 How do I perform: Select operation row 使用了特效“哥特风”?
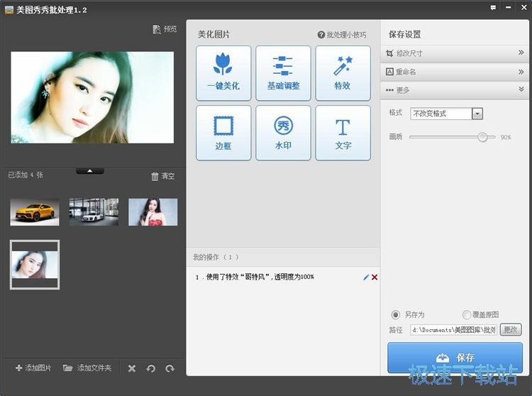coord(283,277)
